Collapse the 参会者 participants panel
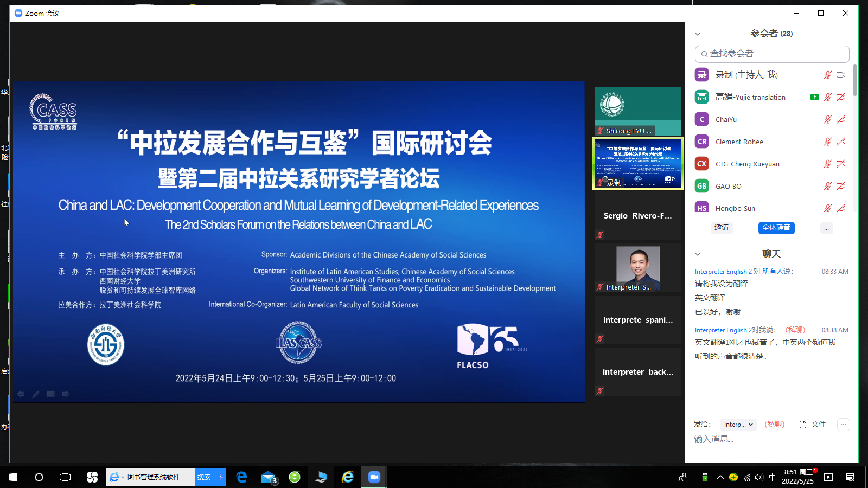The width and height of the screenshot is (868, 488). (x=698, y=34)
